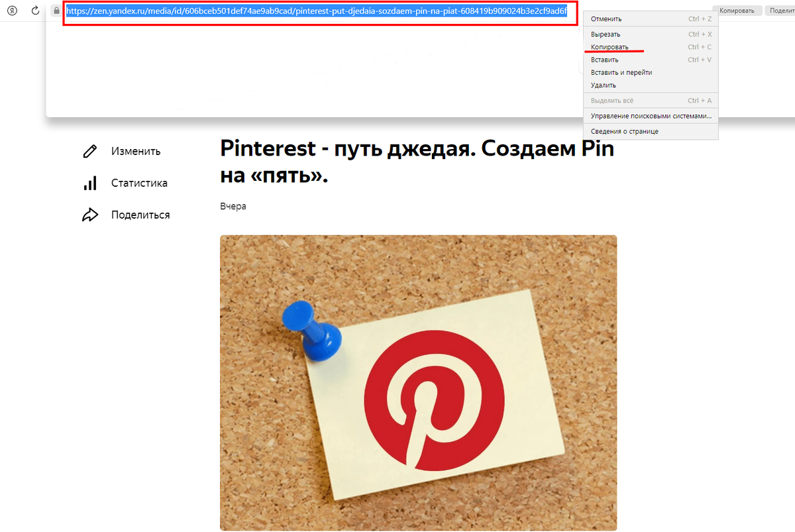Open the Статистика link in the sidebar

139,183
